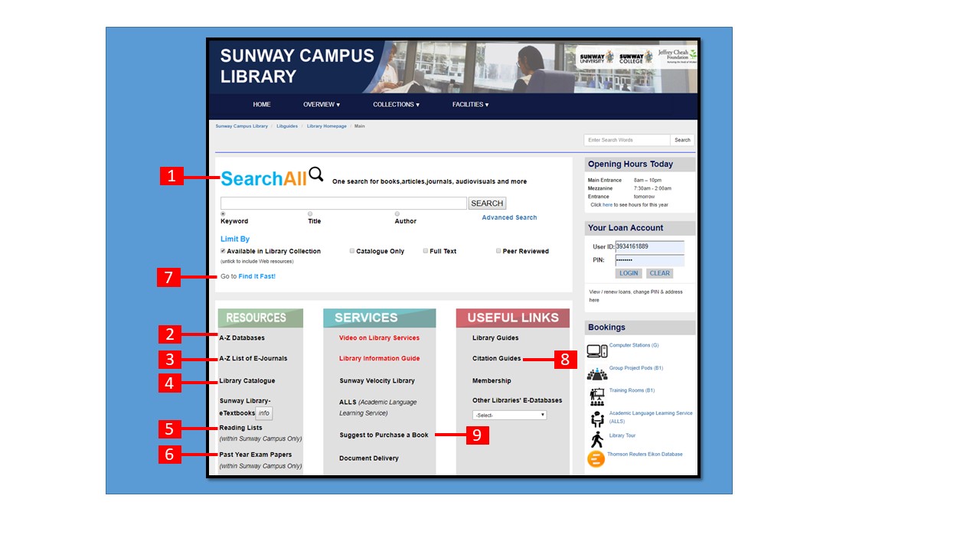Enable the Catalogue Only checkbox
Screen dimensions: 980x551
352,250
